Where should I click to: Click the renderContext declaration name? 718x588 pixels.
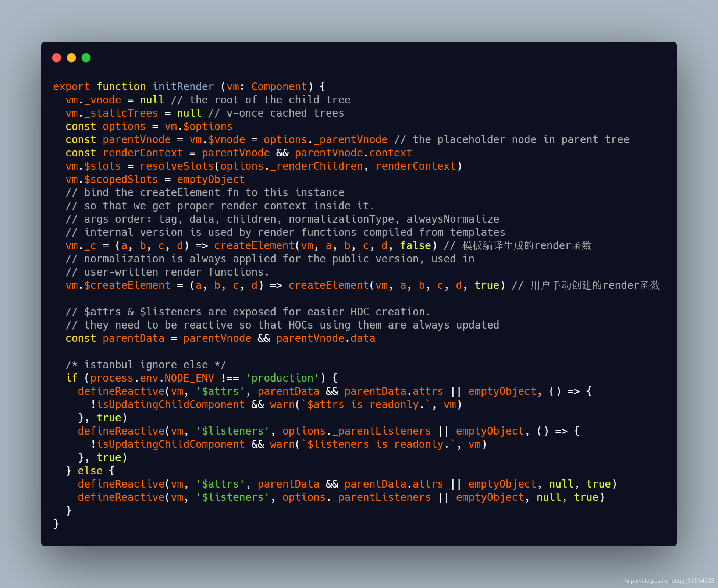point(143,153)
